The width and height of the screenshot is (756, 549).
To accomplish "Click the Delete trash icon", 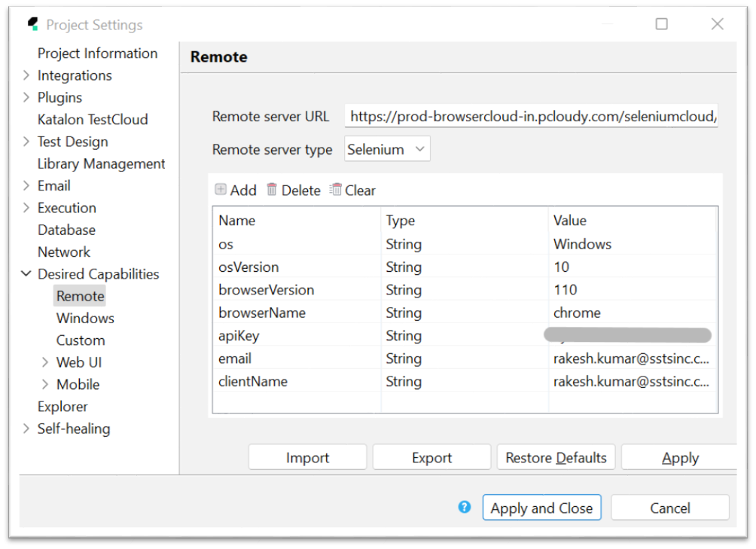I will [x=272, y=190].
